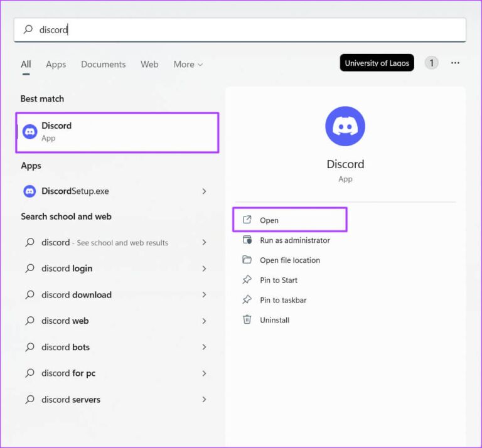Select the Discord app best match result

[117, 132]
